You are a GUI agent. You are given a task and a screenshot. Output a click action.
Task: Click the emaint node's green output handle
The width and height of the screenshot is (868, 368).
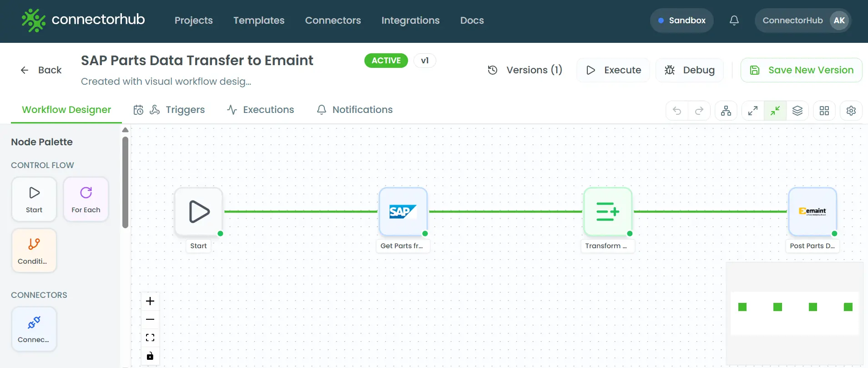835,234
